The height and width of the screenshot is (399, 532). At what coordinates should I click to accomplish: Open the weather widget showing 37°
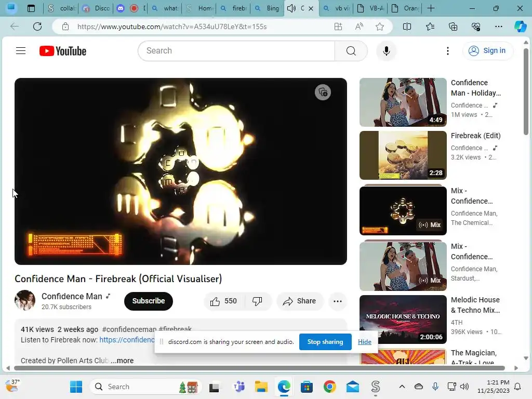coord(12,386)
